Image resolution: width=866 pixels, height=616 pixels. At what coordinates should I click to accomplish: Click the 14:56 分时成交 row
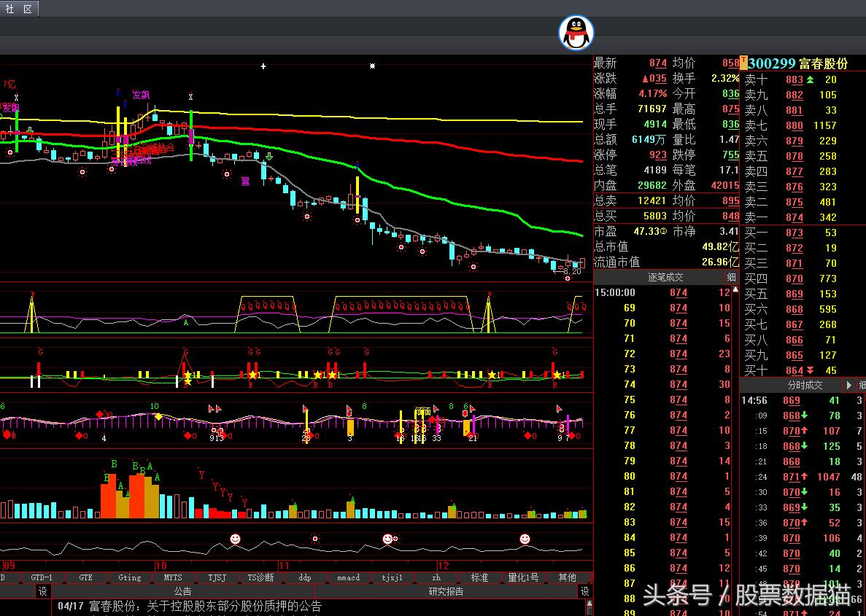pos(803,400)
